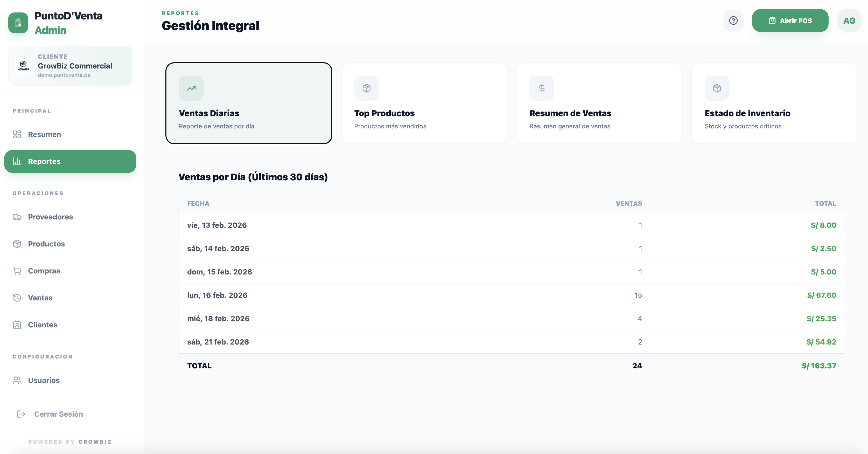Click the Estado de Inventario cube icon

(717, 88)
